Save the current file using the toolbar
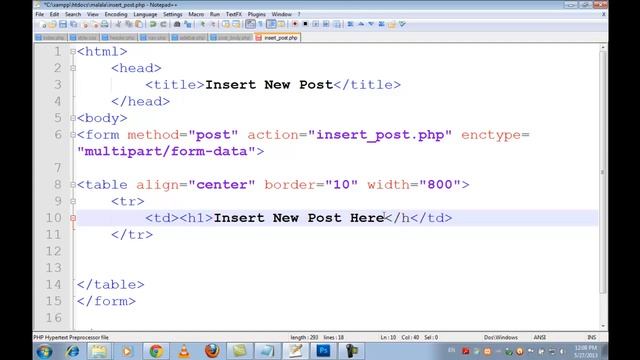This screenshot has width=640, height=360. click(x=63, y=24)
